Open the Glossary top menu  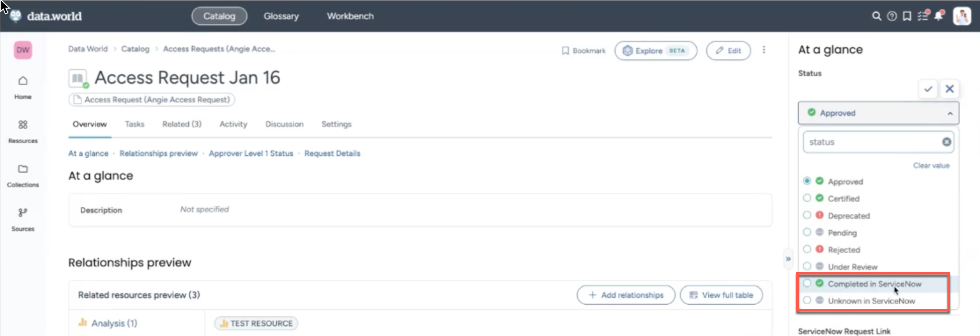[281, 16]
